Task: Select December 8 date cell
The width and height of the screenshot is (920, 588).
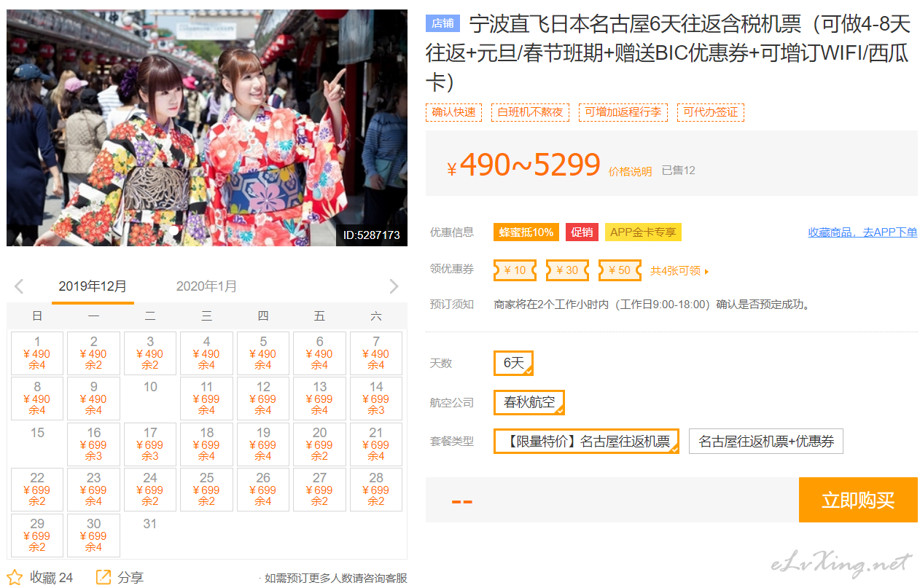Action: 37,399
